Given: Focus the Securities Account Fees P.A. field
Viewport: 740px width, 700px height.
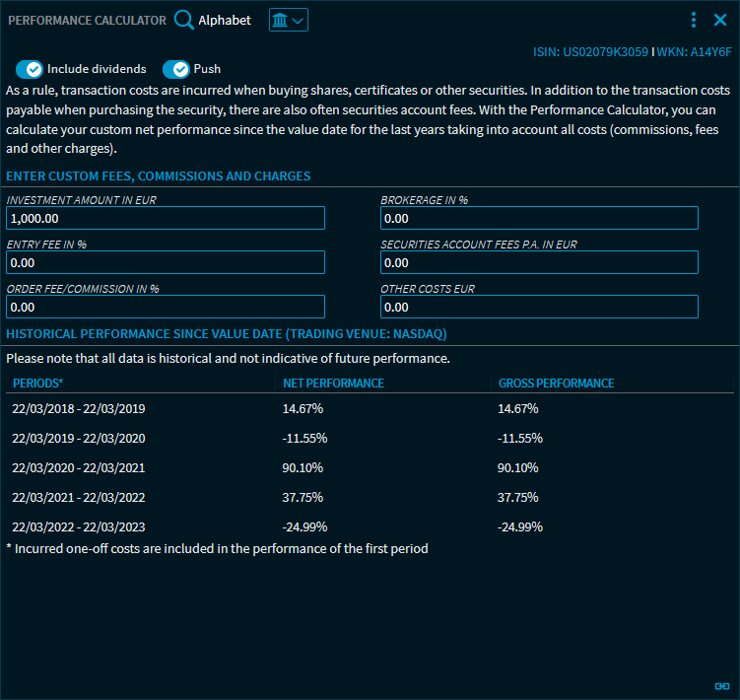Looking at the screenshot, I should (x=539, y=262).
